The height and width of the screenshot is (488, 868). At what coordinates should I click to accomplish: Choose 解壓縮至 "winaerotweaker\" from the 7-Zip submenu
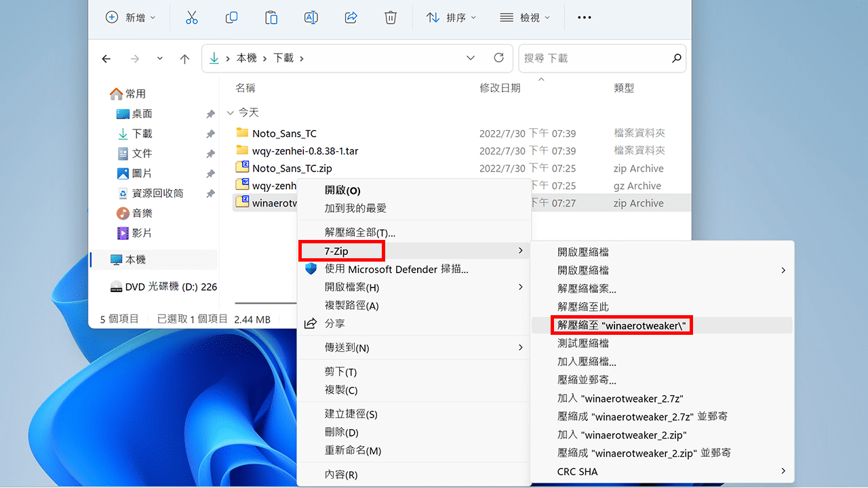click(x=621, y=325)
